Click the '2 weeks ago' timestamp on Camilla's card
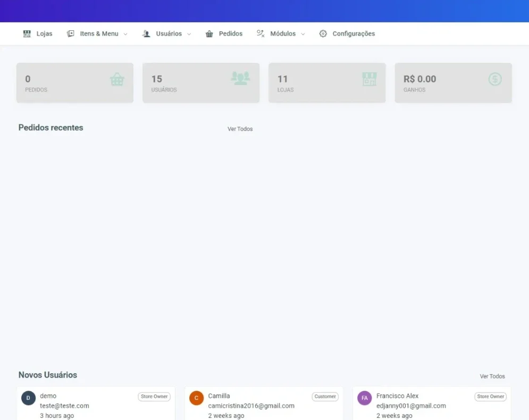 226,416
